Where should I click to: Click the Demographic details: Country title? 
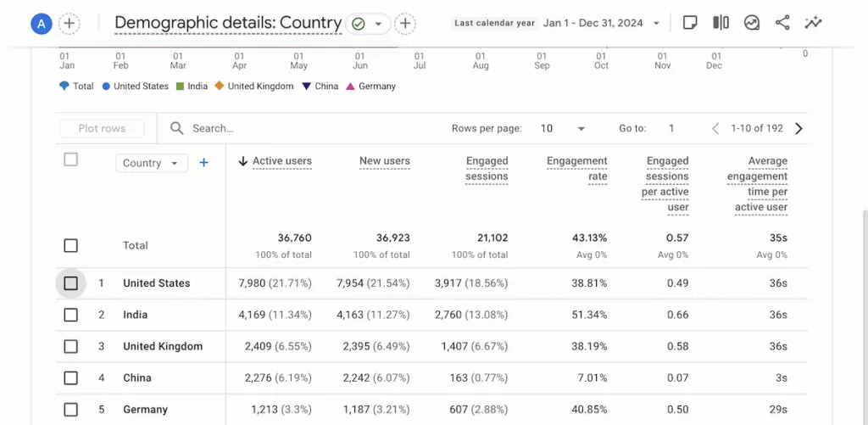[227, 23]
